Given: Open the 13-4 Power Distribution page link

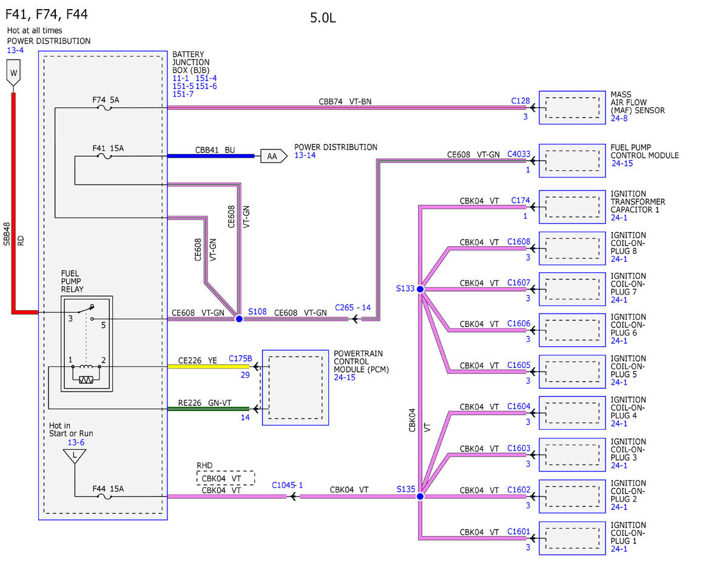Looking at the screenshot, I should (16, 50).
